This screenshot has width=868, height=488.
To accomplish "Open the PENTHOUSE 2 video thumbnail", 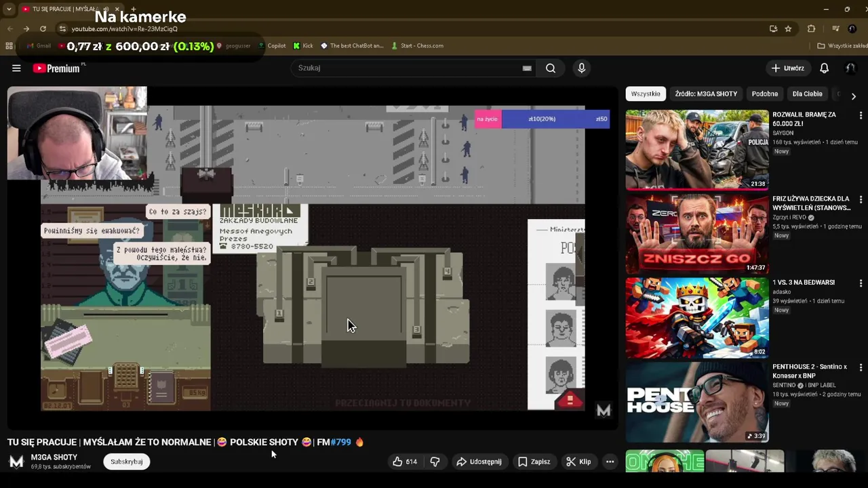I will pyautogui.click(x=696, y=401).
